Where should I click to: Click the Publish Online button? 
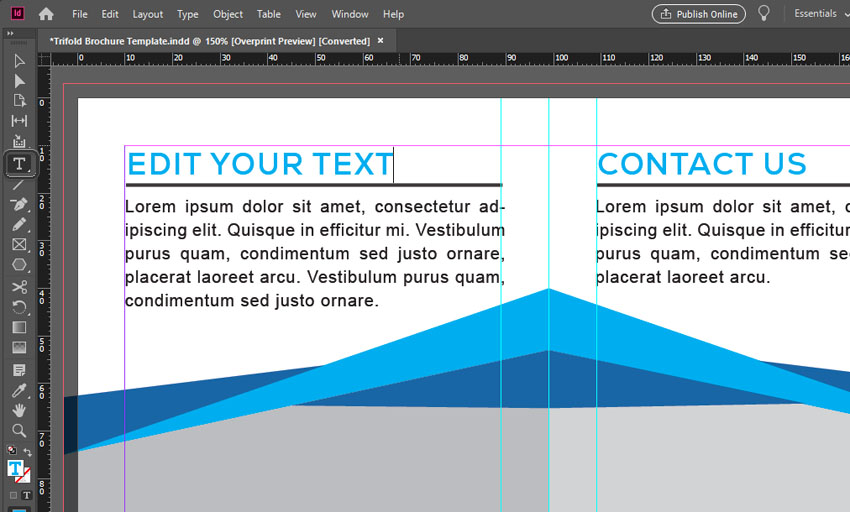pyautogui.click(x=698, y=14)
